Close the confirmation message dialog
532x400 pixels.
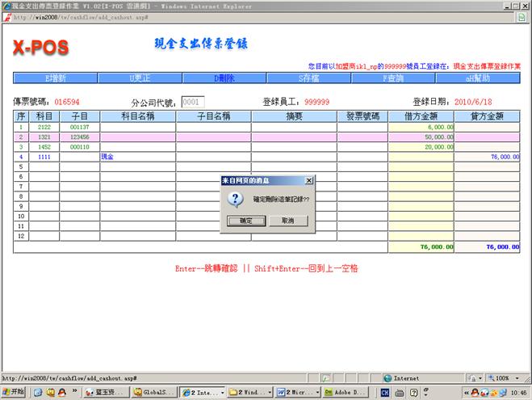pyautogui.click(x=308, y=180)
